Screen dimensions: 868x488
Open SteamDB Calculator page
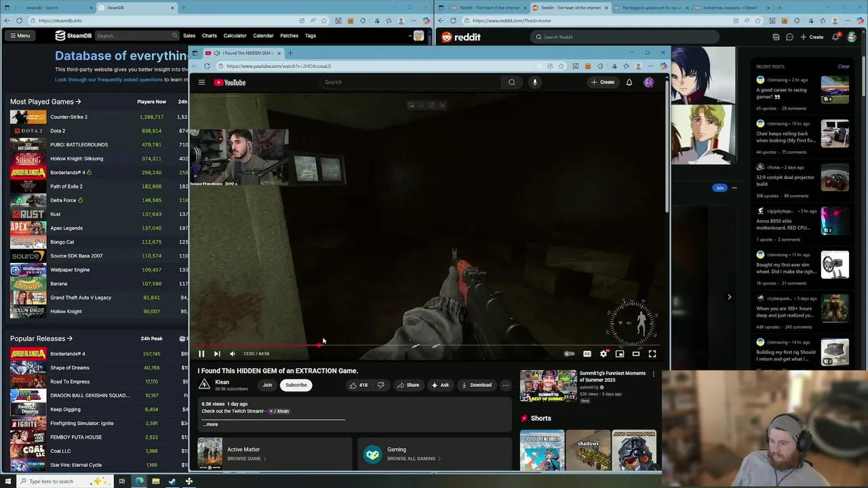[235, 35]
